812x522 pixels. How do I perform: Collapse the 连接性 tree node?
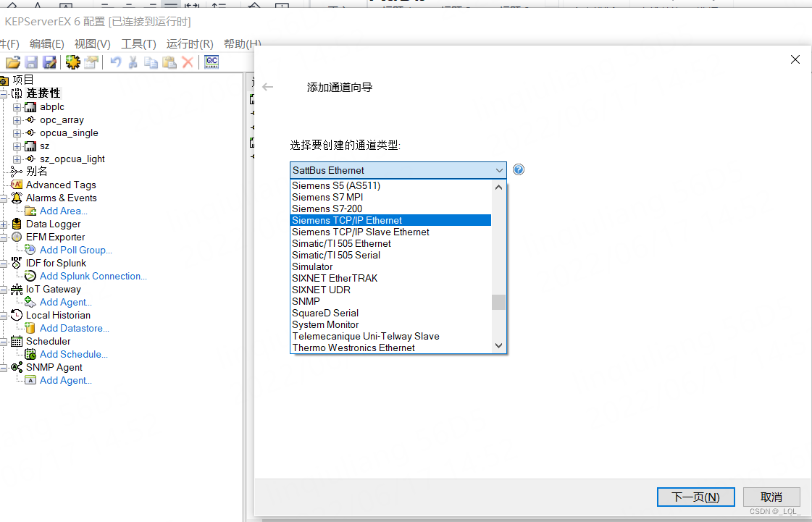point(3,93)
